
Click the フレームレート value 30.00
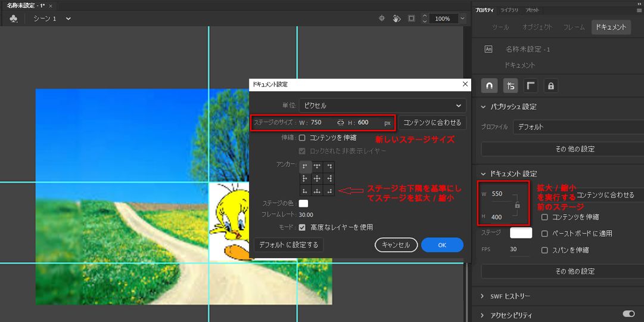point(306,215)
